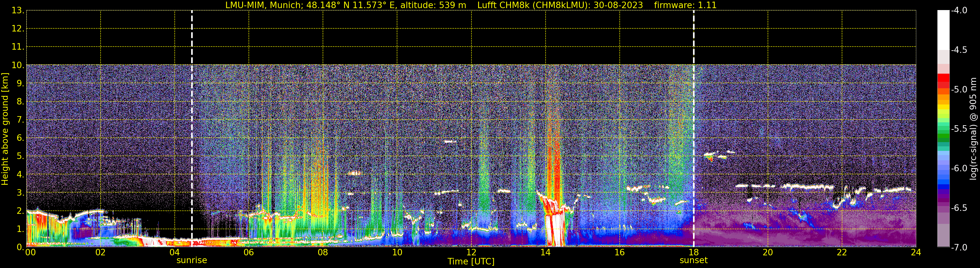Click the height axis tick '7.'
The image size is (980, 268).
[20, 120]
